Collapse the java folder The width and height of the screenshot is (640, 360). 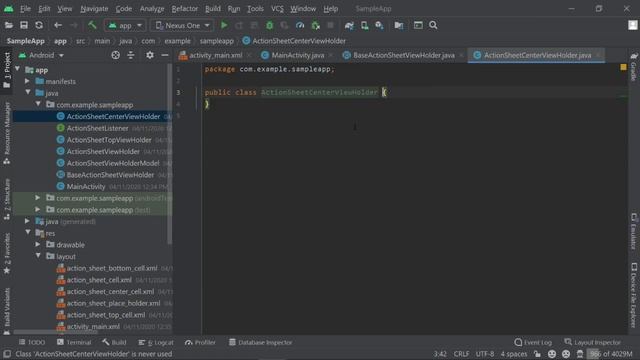point(28,93)
